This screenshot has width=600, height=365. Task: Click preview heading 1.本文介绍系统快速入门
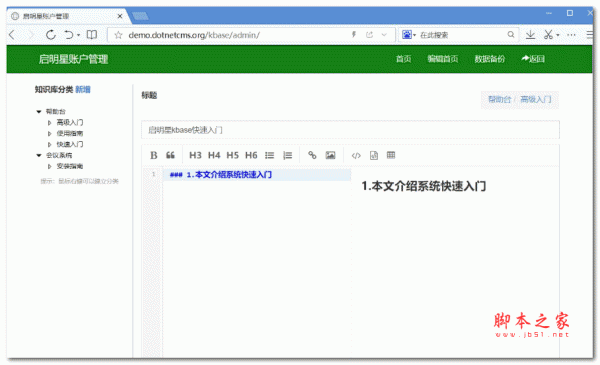point(424,186)
